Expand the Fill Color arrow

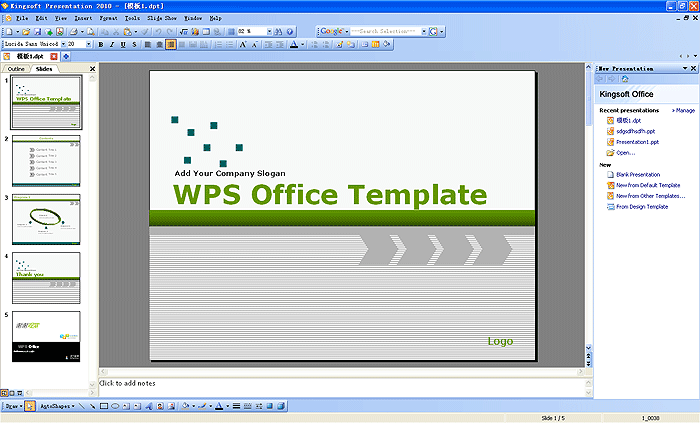[193, 406]
